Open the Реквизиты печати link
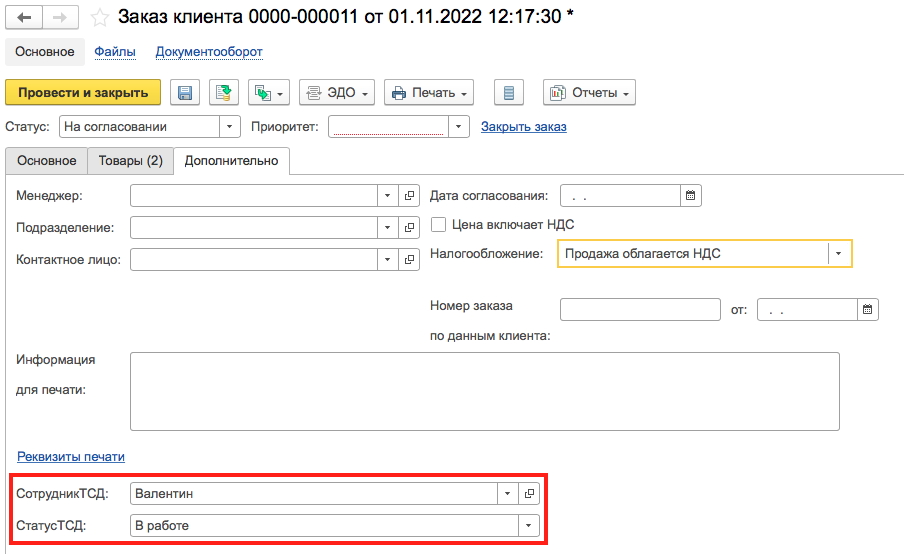This screenshot has height=554, width=904. pyautogui.click(x=71, y=457)
